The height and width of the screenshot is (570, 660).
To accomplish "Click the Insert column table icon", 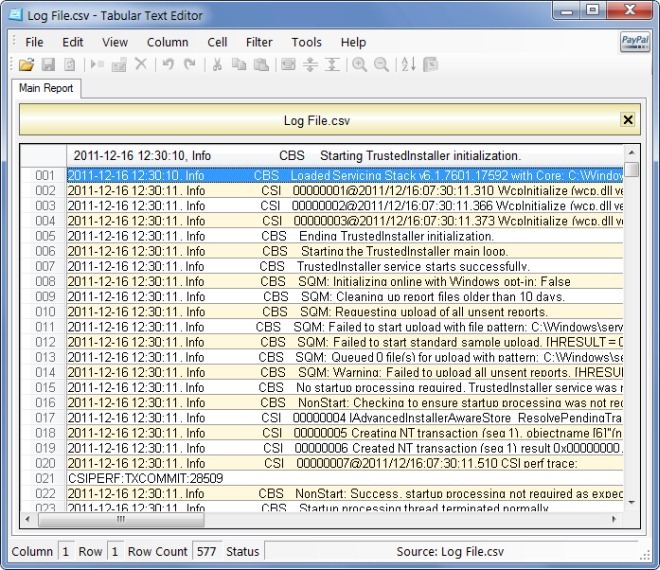I will (x=119, y=64).
